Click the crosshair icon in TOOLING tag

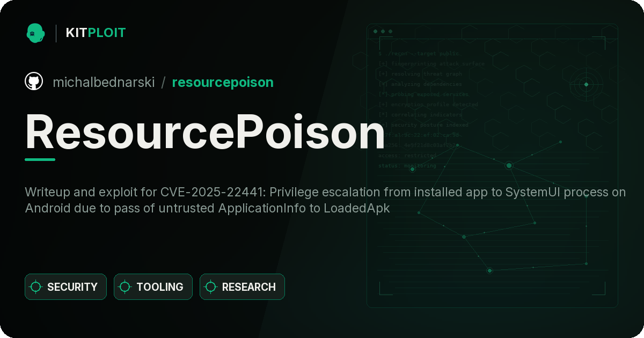coord(125,287)
